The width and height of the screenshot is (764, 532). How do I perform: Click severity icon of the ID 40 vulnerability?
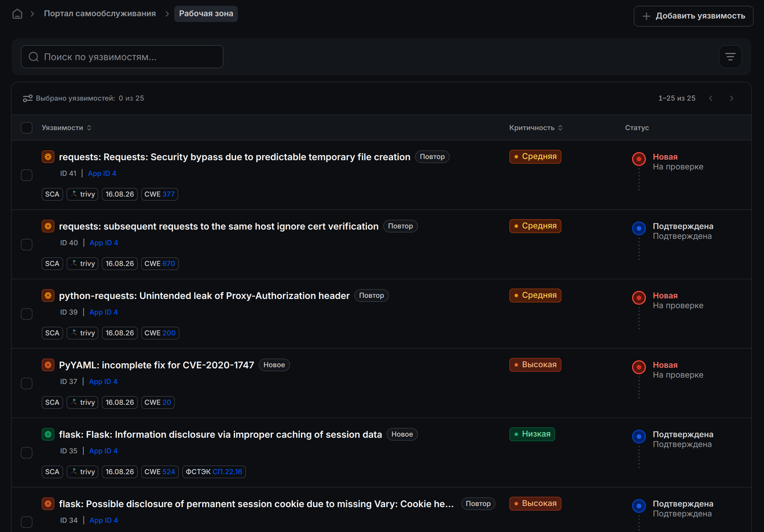point(48,226)
